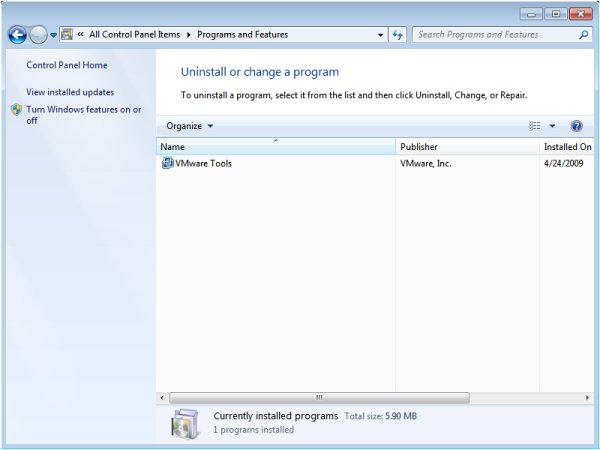This screenshot has height=450, width=600.
Task: Open Turn Windows features on or off
Action: 83,115
